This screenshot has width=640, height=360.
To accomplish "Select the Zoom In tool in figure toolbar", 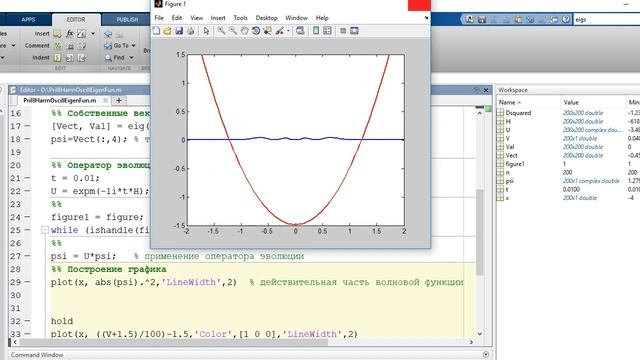I will coord(221,31).
